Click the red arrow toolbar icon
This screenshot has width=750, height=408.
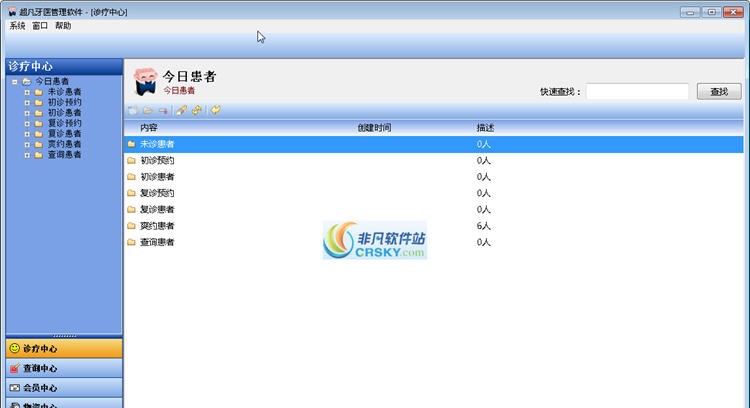tap(163, 110)
